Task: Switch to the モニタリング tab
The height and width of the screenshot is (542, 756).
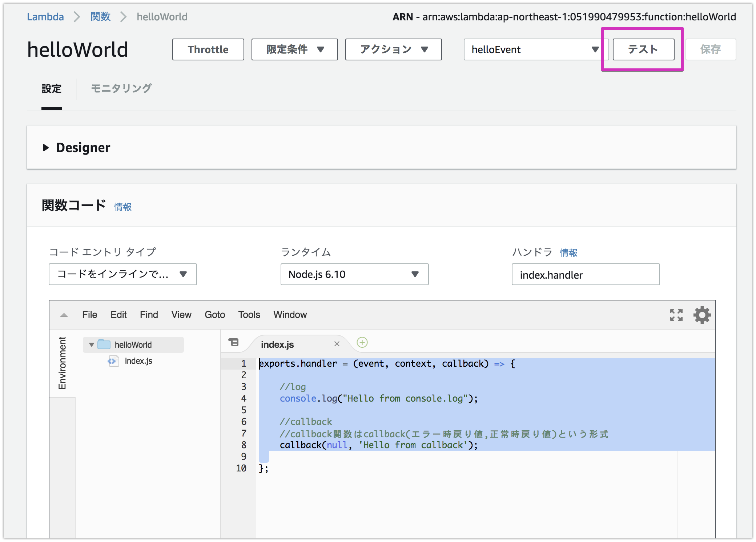Action: click(x=121, y=88)
